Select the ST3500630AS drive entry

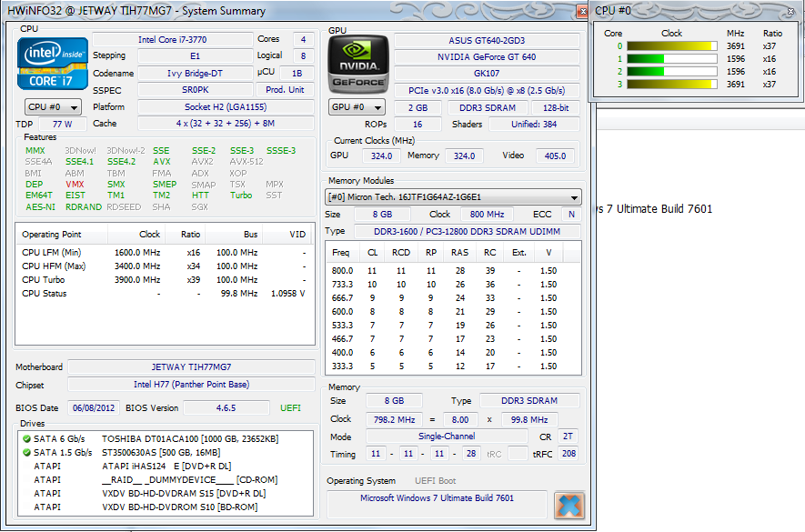click(161, 453)
